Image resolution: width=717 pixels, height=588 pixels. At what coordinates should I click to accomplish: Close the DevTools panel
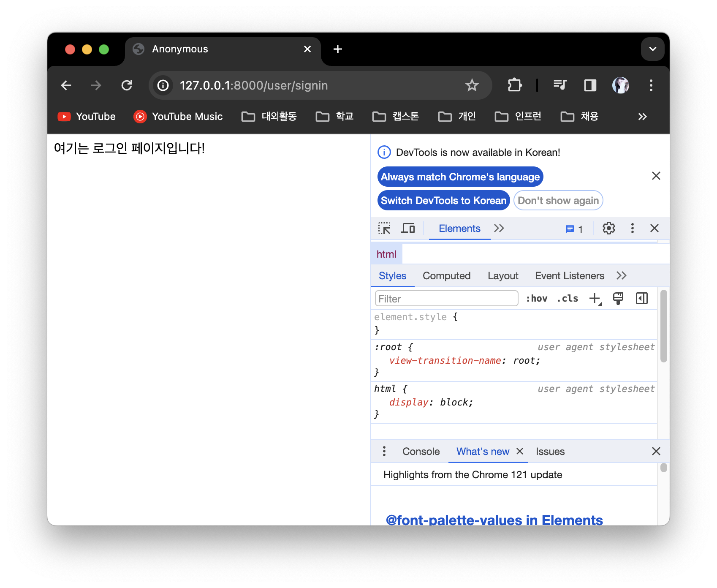coord(655,229)
